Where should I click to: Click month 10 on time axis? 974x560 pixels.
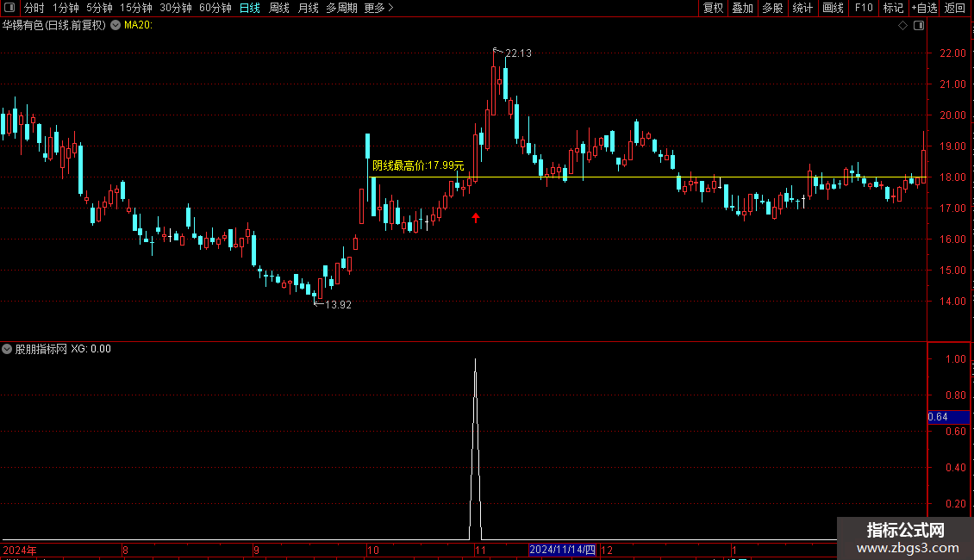[372, 550]
